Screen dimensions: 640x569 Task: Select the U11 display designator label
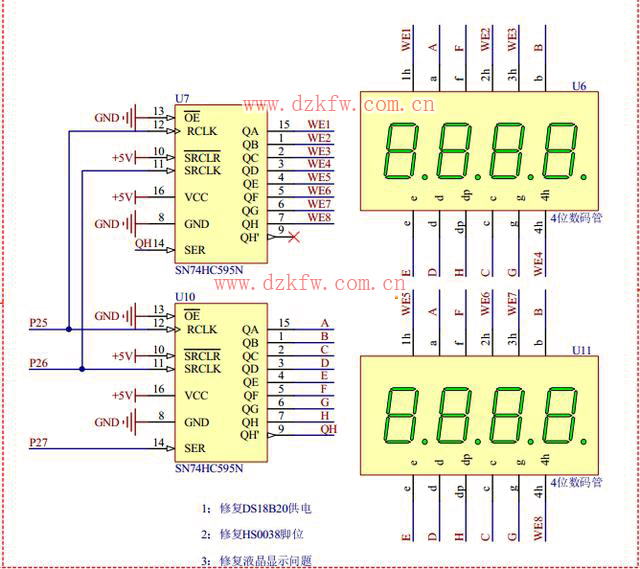582,351
